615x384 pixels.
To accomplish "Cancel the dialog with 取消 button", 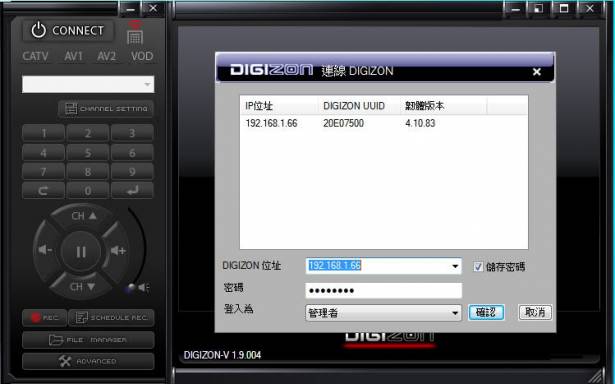I will click(535, 312).
